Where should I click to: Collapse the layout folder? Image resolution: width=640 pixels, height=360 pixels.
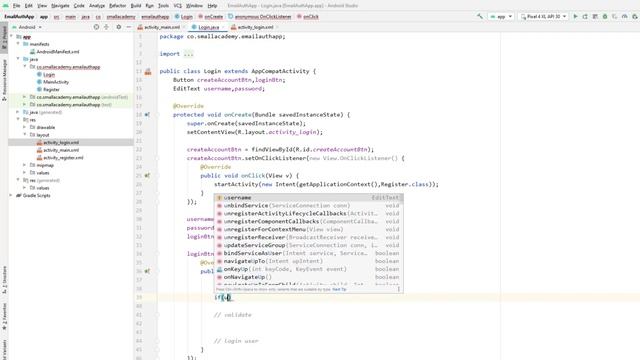click(x=25, y=134)
